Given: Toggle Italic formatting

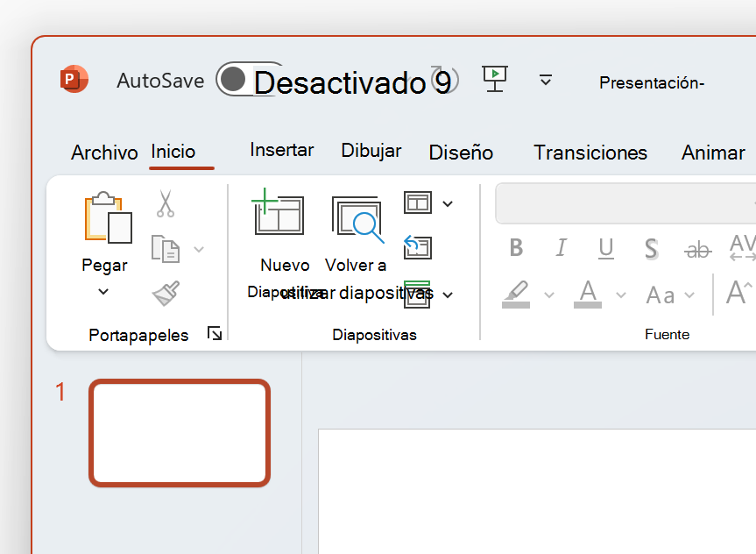Looking at the screenshot, I should [561, 248].
